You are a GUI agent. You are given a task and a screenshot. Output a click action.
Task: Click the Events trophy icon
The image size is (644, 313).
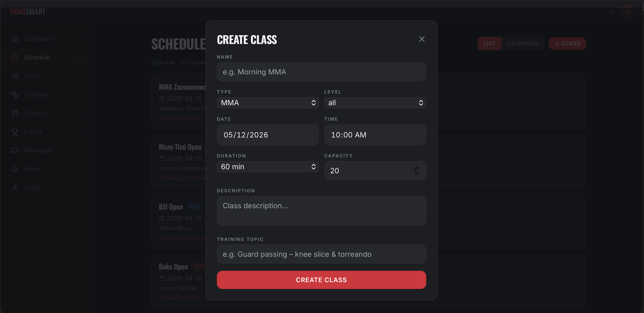pos(15,132)
